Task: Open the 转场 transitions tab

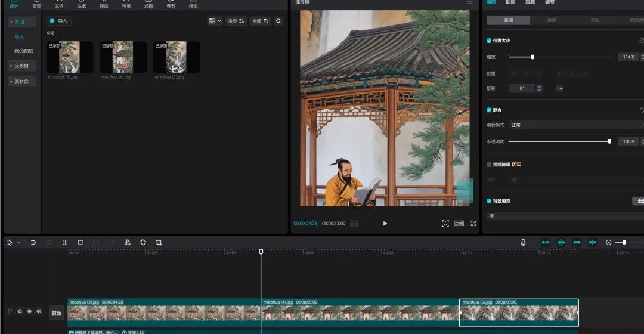Action: (x=126, y=5)
